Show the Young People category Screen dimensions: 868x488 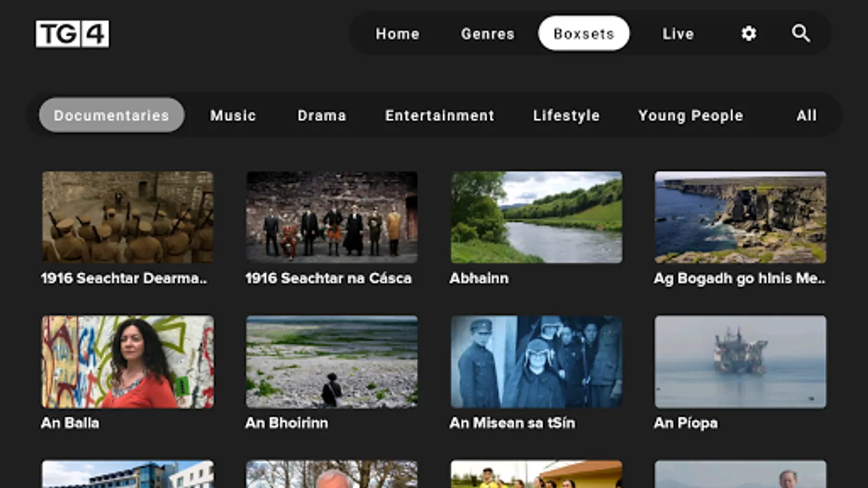(691, 115)
